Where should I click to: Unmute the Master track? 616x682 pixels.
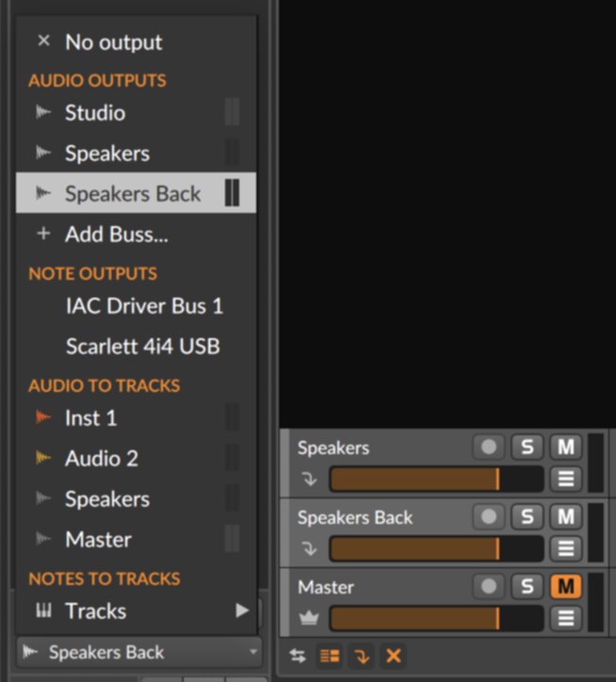point(565,586)
